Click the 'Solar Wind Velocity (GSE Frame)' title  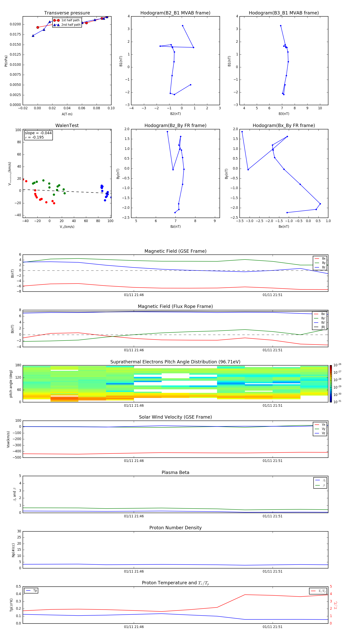[175, 417]
